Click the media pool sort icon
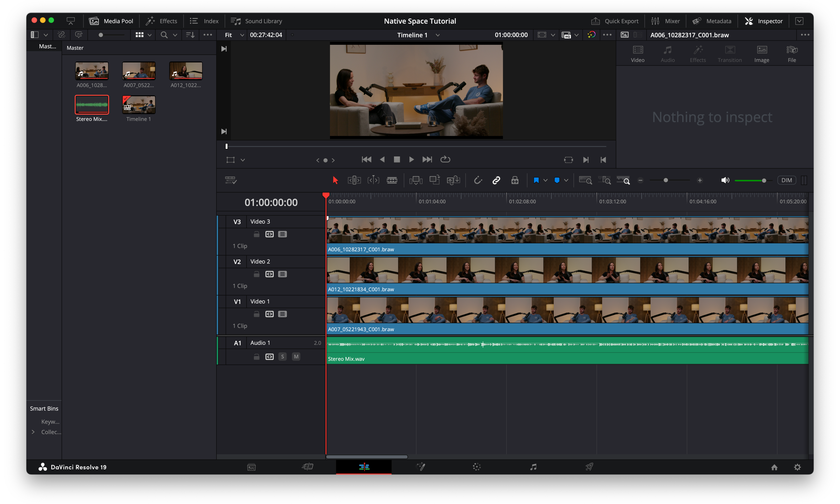Screen dimensions: 840x504 coord(190,35)
